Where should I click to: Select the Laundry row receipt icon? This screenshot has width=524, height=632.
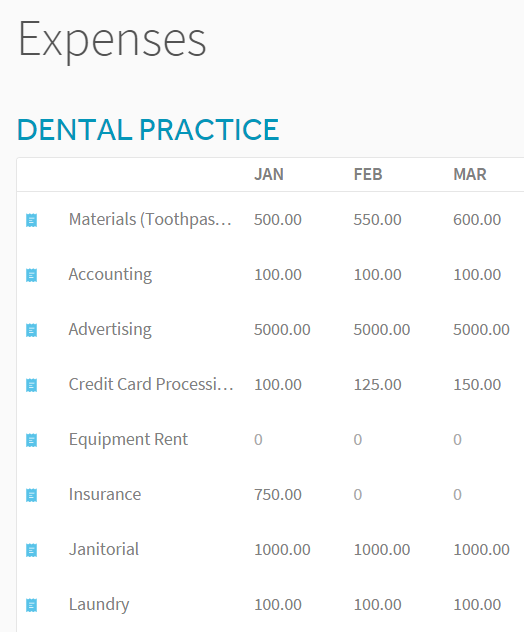pos(31,605)
